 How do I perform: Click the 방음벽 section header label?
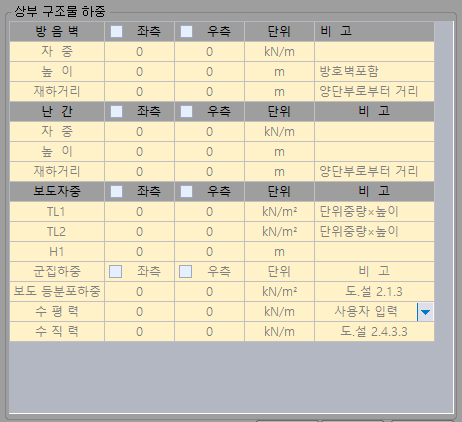pyautogui.click(x=57, y=32)
